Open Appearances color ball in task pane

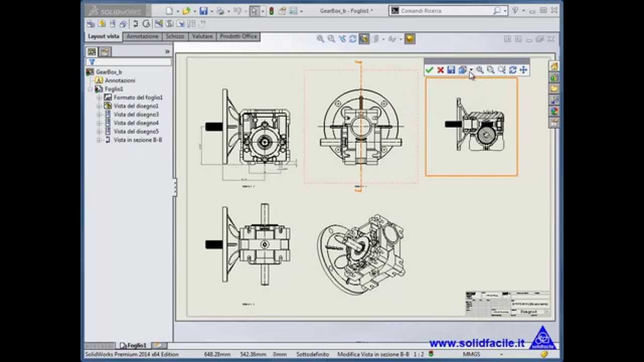[x=554, y=112]
